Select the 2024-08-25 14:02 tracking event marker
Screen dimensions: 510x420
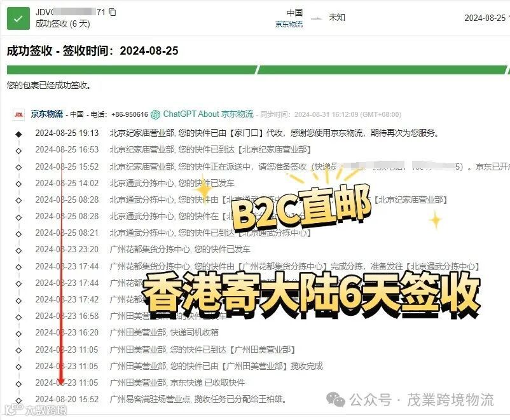(x=18, y=184)
